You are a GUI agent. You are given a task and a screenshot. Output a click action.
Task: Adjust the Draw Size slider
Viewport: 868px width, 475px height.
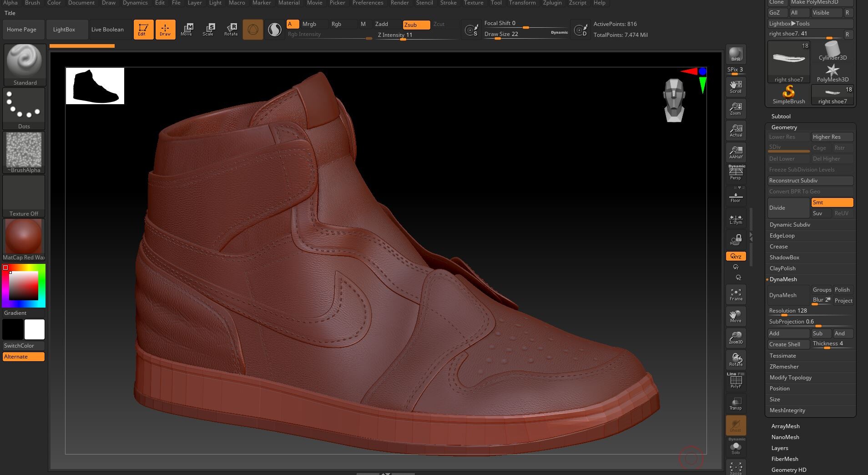pos(526,34)
